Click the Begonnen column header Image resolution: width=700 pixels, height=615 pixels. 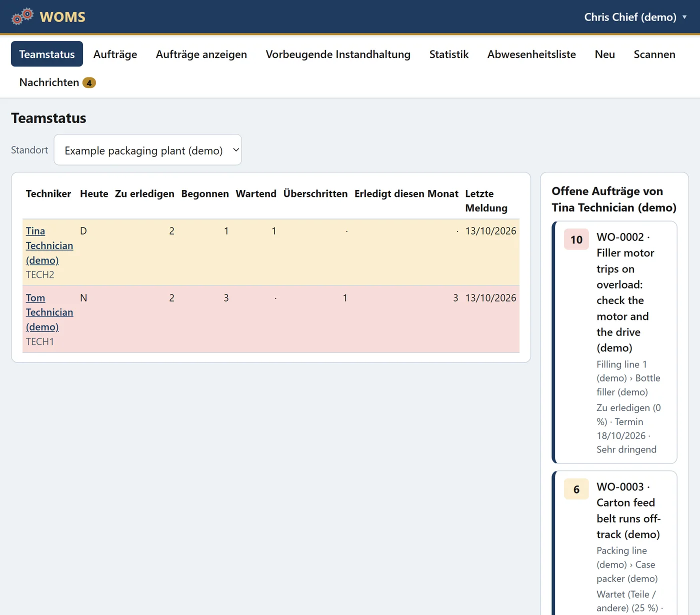click(205, 193)
